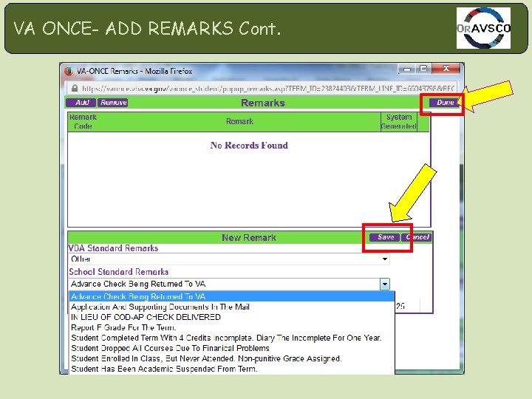Click the Remove button
Viewport: 532px width, 399px height.
point(113,103)
